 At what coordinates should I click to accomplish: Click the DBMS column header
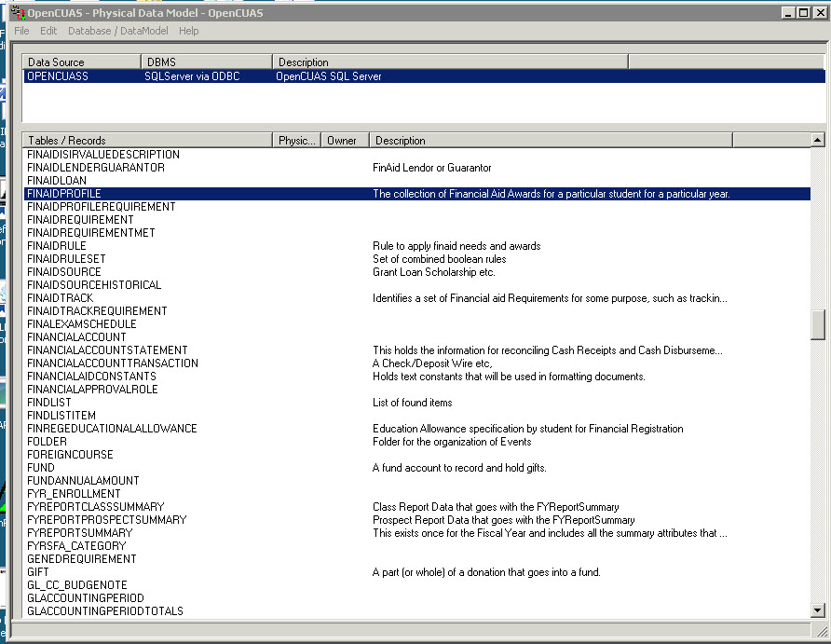pyautogui.click(x=207, y=62)
